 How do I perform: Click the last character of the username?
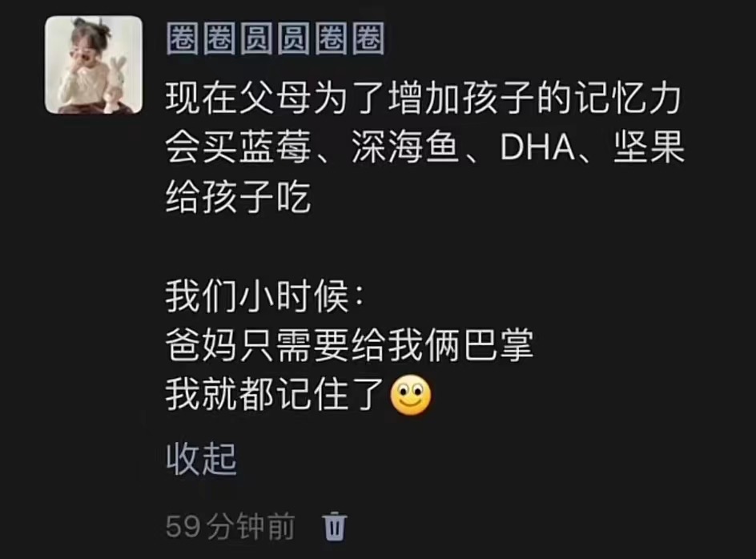point(368,38)
